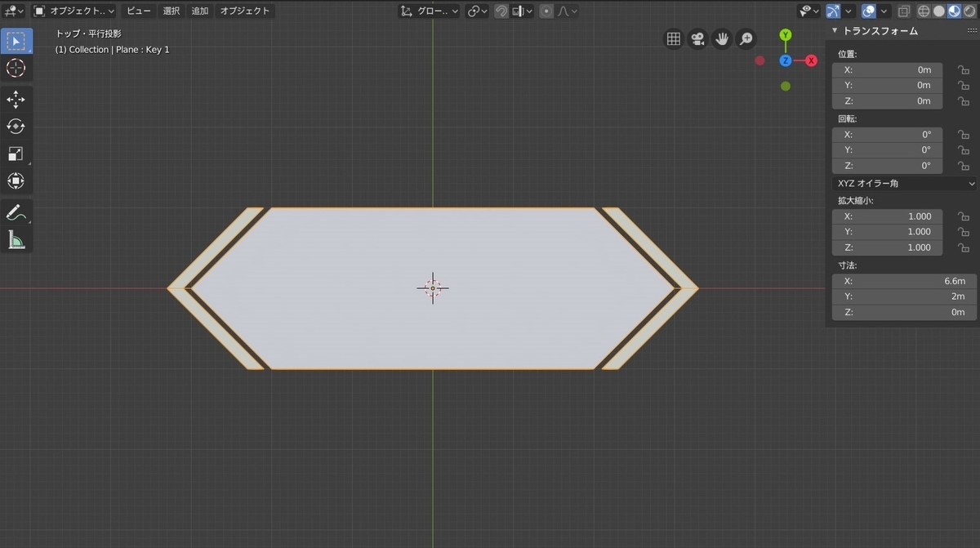Open the overlays options dropdown arrow
Viewport: 980px width, 548px height.
point(884,11)
